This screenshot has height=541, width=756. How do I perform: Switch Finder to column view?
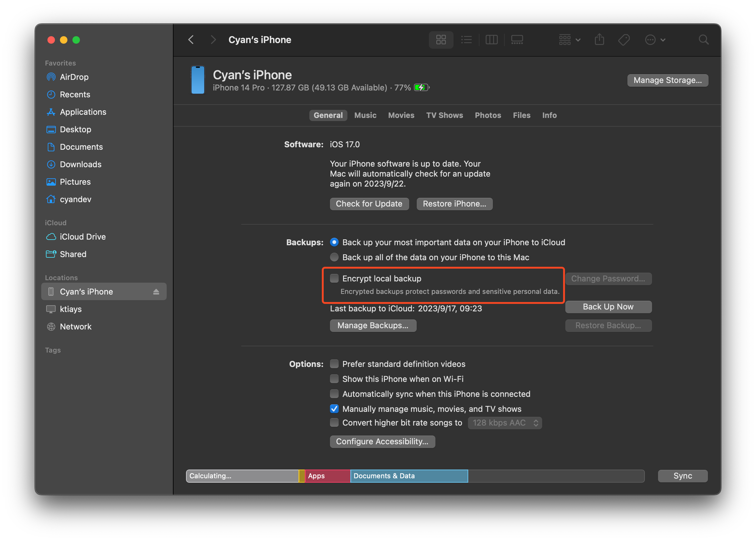(491, 40)
